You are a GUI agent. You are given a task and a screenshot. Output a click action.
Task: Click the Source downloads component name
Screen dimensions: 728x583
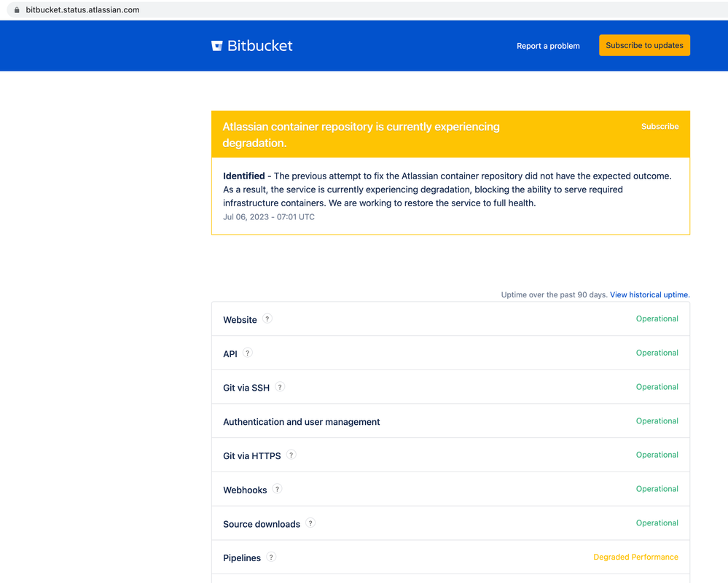(262, 524)
